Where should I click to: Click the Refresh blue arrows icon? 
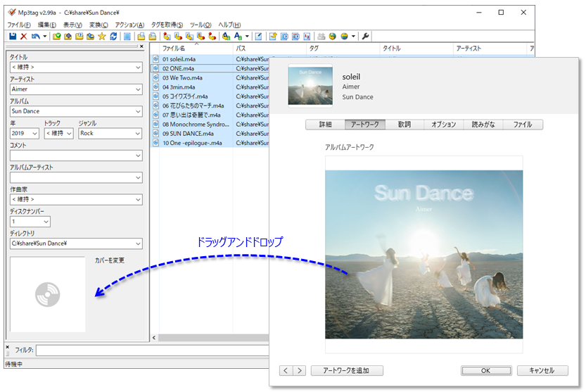pos(113,37)
